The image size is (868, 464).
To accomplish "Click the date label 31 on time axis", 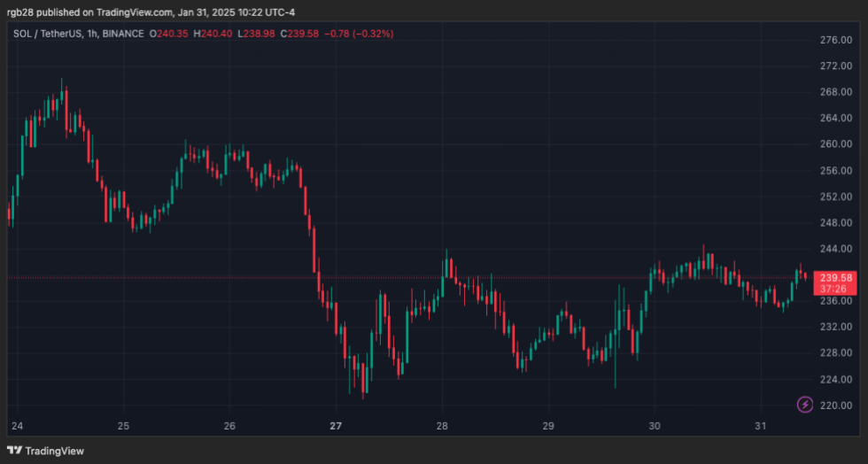I will tap(760, 426).
